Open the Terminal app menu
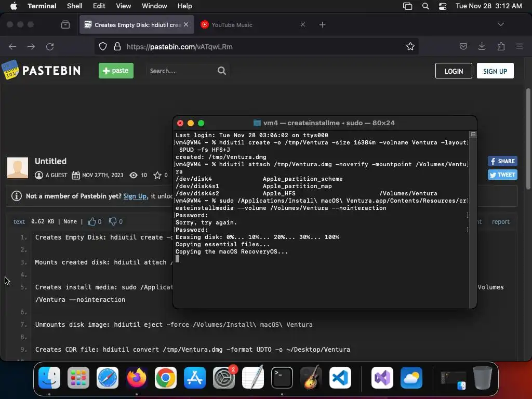The width and height of the screenshot is (532, 399). click(x=42, y=6)
